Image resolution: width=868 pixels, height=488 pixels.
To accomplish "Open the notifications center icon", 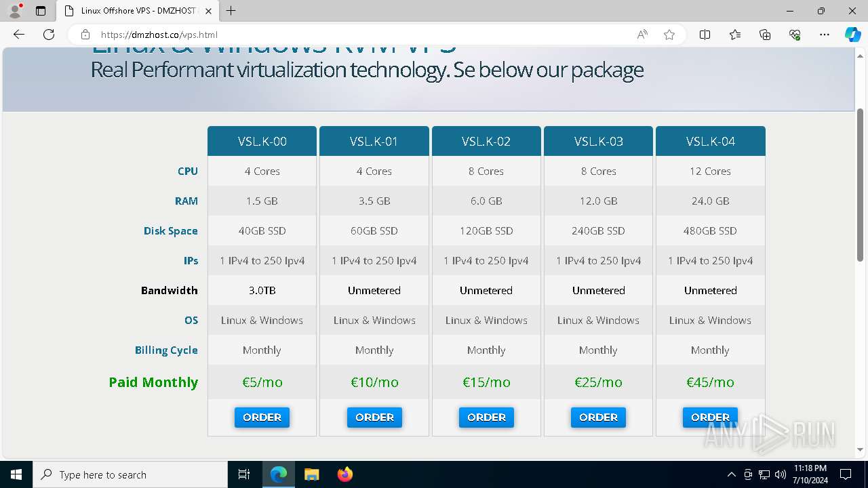I will tap(846, 474).
